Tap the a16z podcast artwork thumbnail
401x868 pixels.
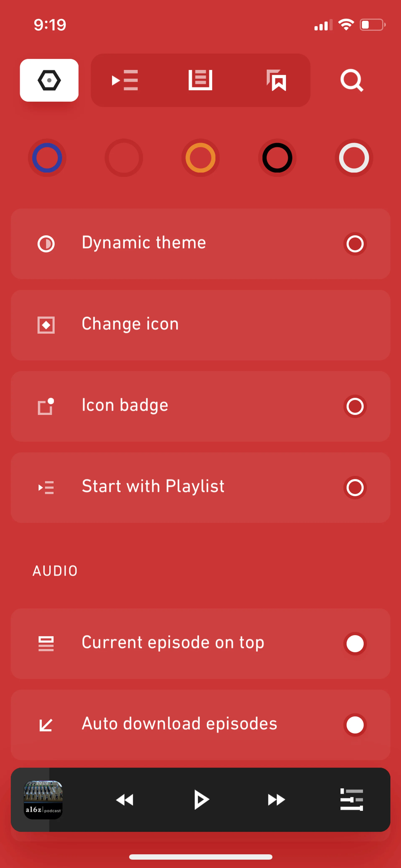43,799
